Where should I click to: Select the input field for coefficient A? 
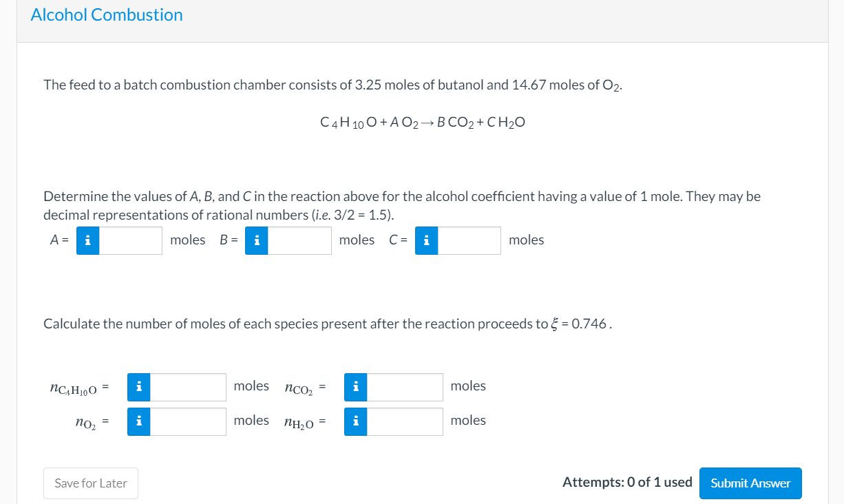pos(131,240)
